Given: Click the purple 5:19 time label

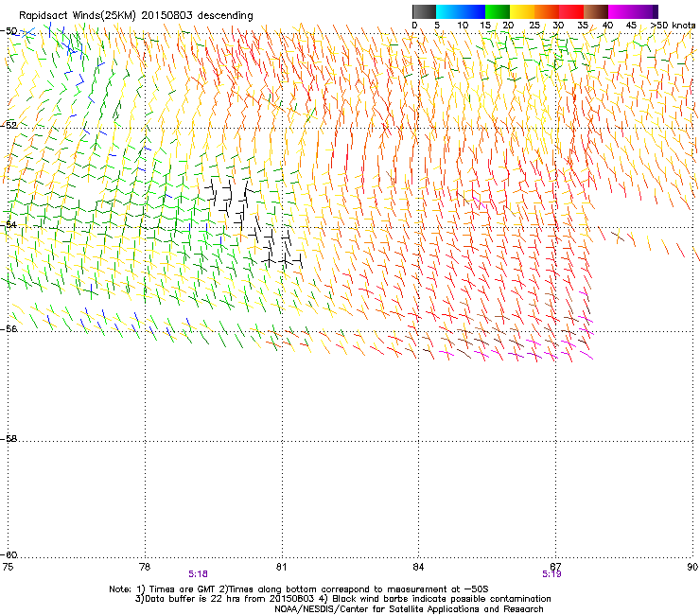Looking at the screenshot, I should (x=551, y=574).
